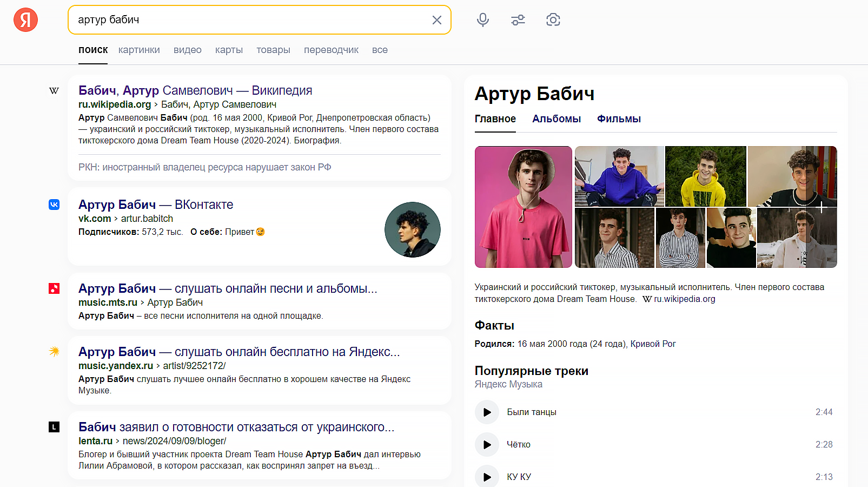This screenshot has height=487, width=868.
Task: Open photo with blue hoodie
Action: (619, 176)
